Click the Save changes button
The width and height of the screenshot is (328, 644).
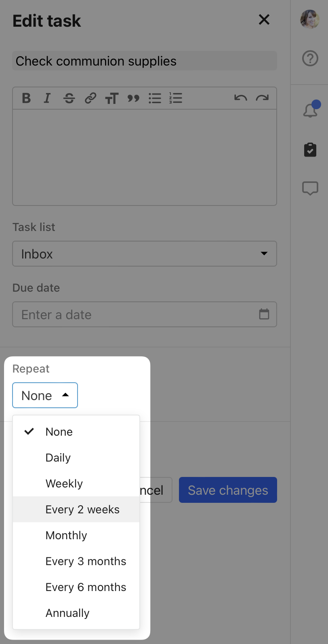coord(228,490)
